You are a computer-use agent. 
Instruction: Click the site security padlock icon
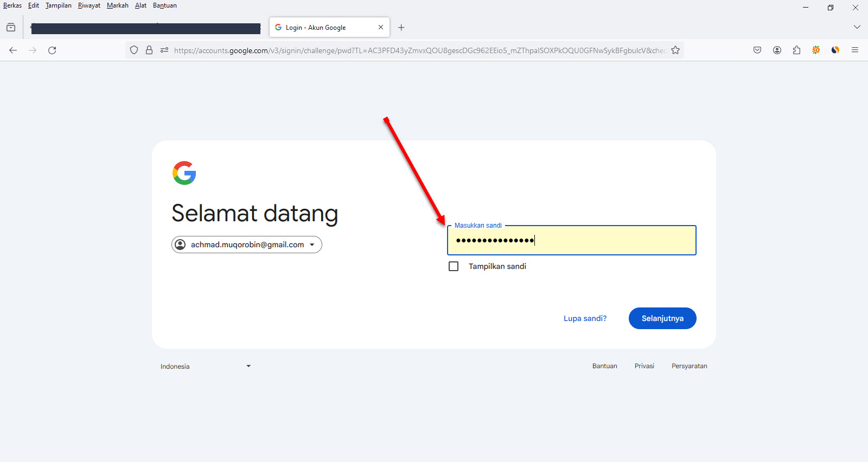tap(149, 50)
